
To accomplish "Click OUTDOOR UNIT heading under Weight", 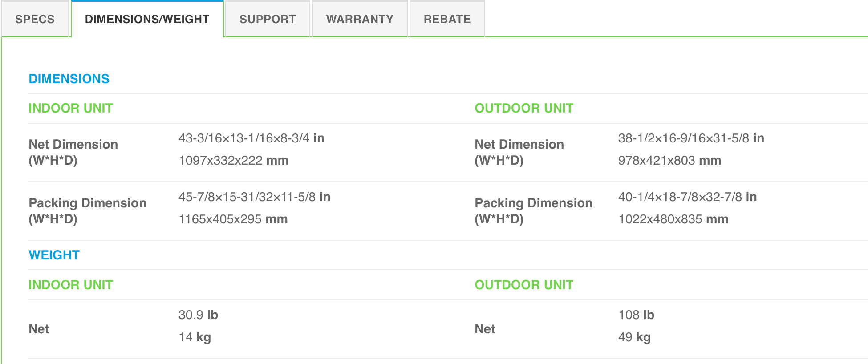I will point(524,285).
